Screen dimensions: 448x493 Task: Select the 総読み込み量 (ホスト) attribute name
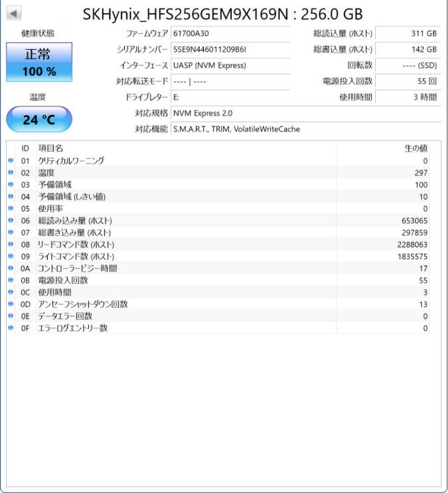click(x=75, y=221)
